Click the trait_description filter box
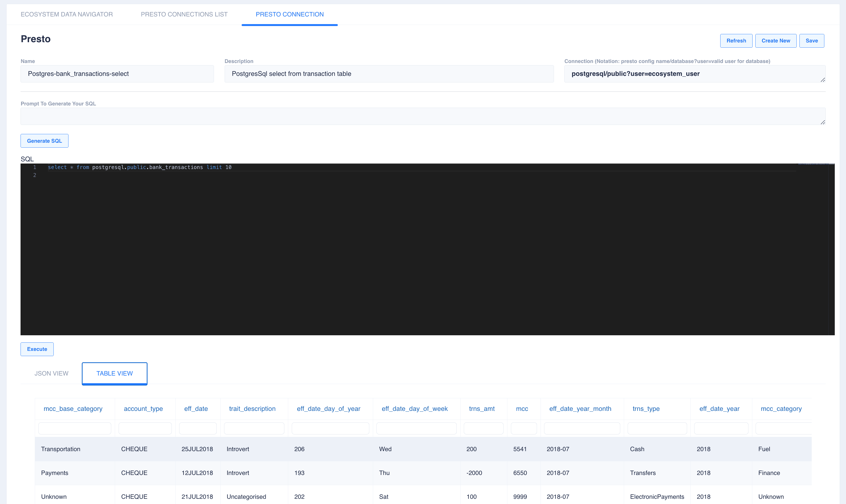Image resolution: width=846 pixels, height=504 pixels. 254,428
